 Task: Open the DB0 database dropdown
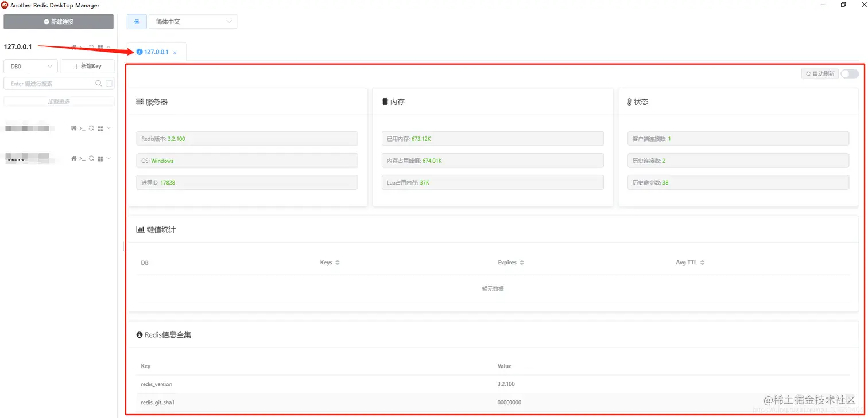coord(31,67)
